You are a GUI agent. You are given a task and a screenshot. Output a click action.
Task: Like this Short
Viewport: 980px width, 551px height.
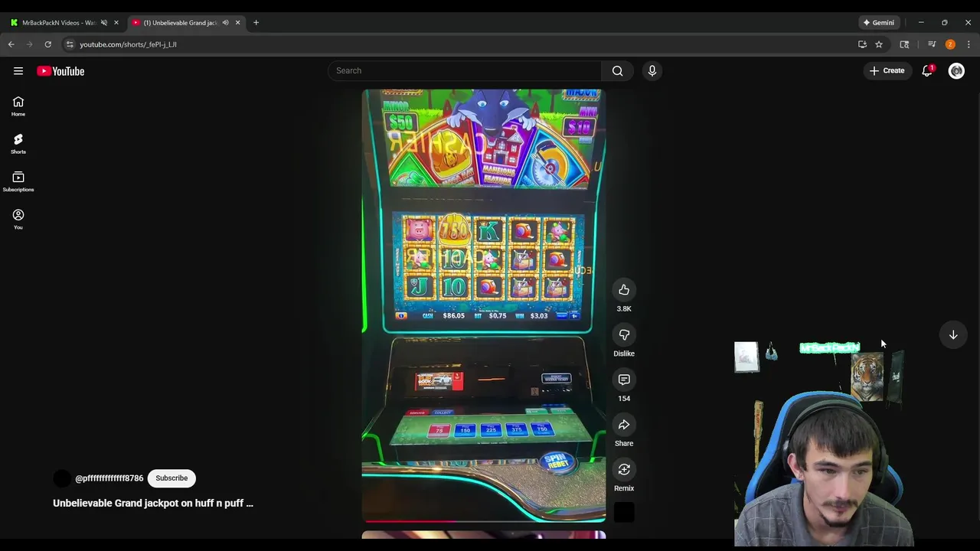point(624,289)
